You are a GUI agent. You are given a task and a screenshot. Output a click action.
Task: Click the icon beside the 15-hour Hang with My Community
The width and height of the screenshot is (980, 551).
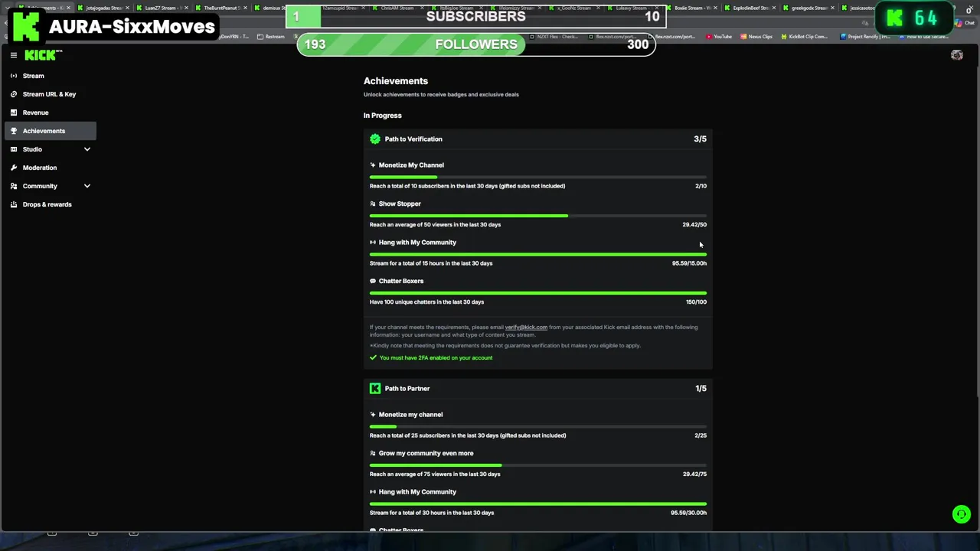tap(373, 243)
